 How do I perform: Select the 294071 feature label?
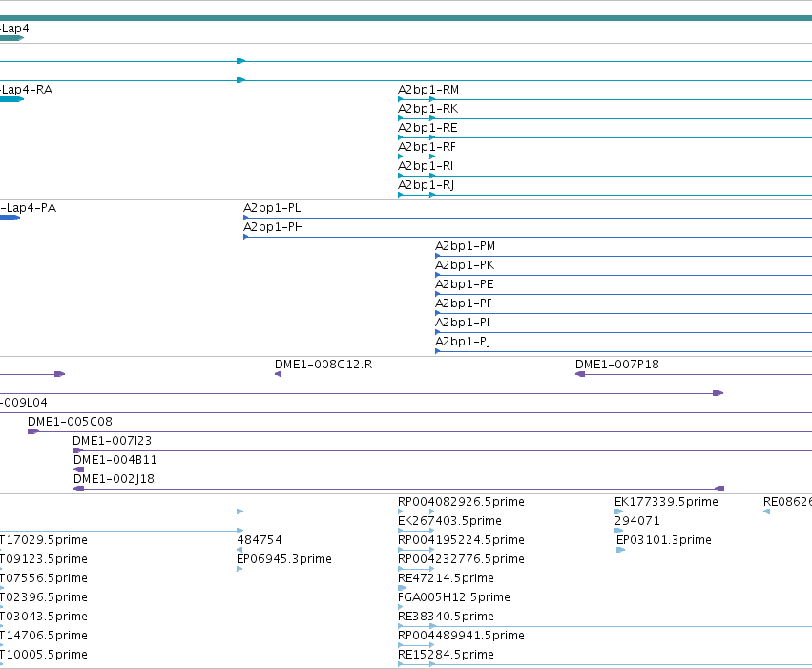coord(637,521)
